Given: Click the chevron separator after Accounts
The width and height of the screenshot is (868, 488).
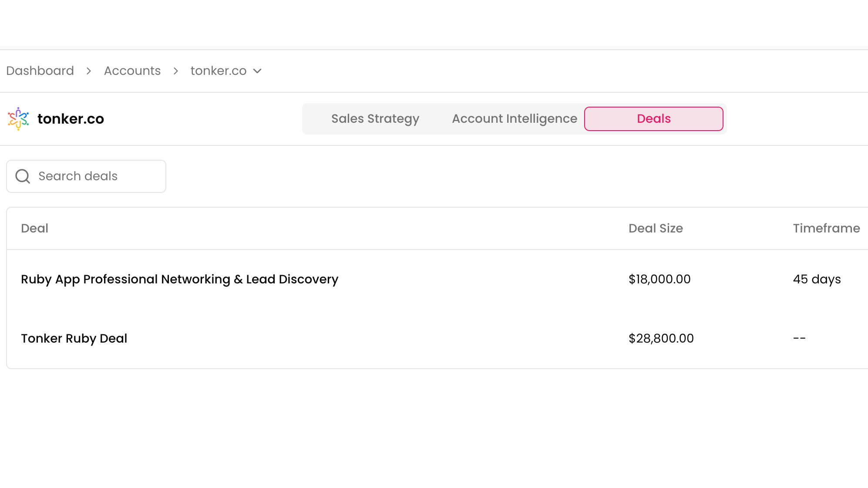Looking at the screenshot, I should [x=176, y=71].
